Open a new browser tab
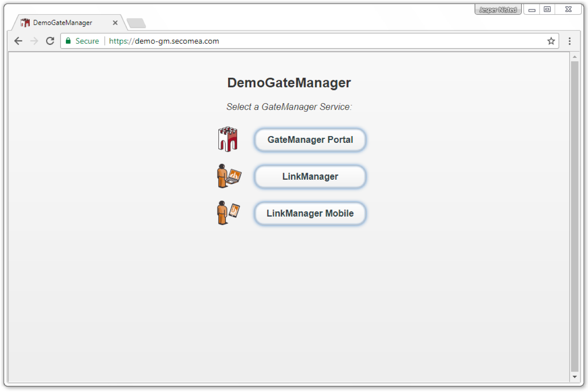Viewport: 588px width, 392px height. click(136, 23)
